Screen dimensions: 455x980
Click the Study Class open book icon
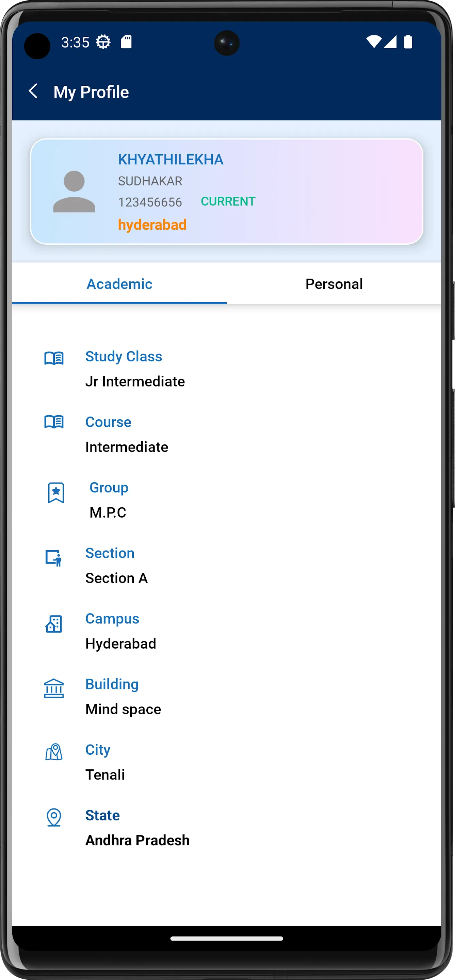click(x=54, y=358)
